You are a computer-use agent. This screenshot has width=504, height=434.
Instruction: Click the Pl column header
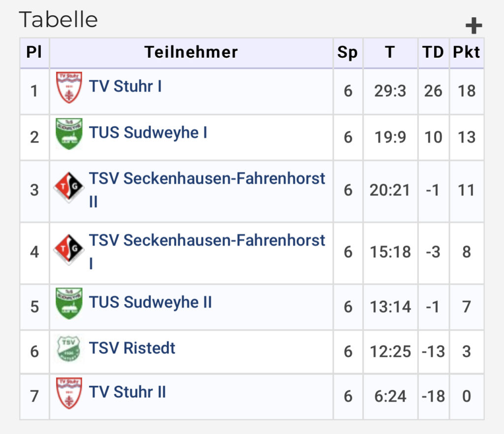pos(34,52)
